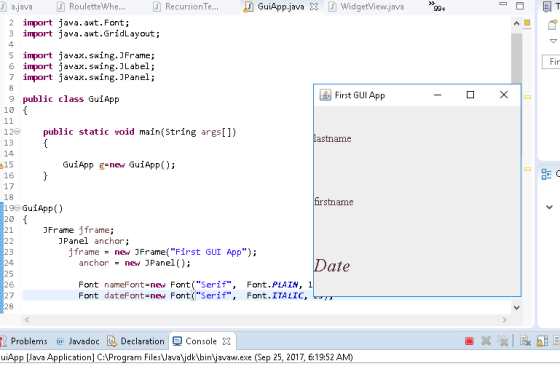Maximize the editor area
The image size is (560, 385).
pos(520,6)
